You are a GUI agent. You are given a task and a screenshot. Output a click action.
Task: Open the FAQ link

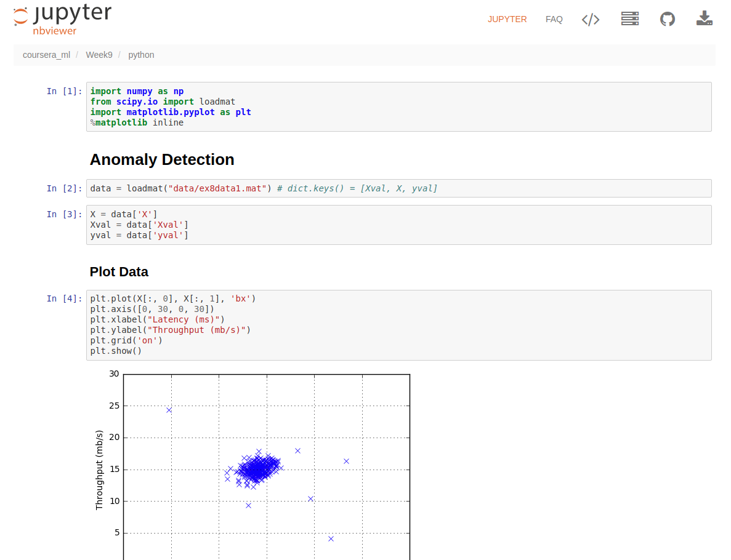click(554, 20)
